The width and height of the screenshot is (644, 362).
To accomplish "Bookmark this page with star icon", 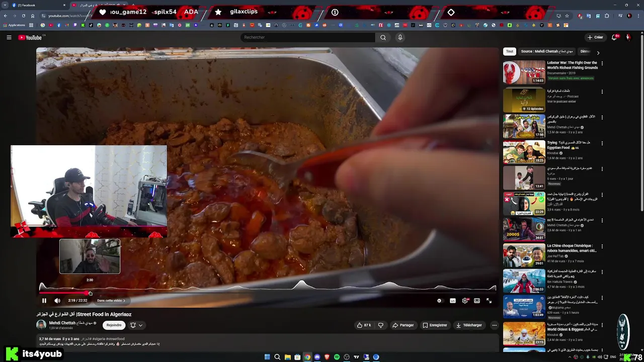I will point(567,16).
